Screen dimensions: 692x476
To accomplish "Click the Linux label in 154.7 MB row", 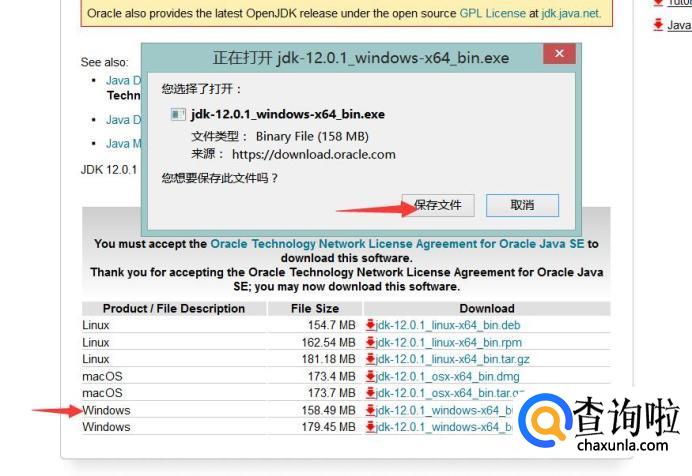I will [x=96, y=325].
